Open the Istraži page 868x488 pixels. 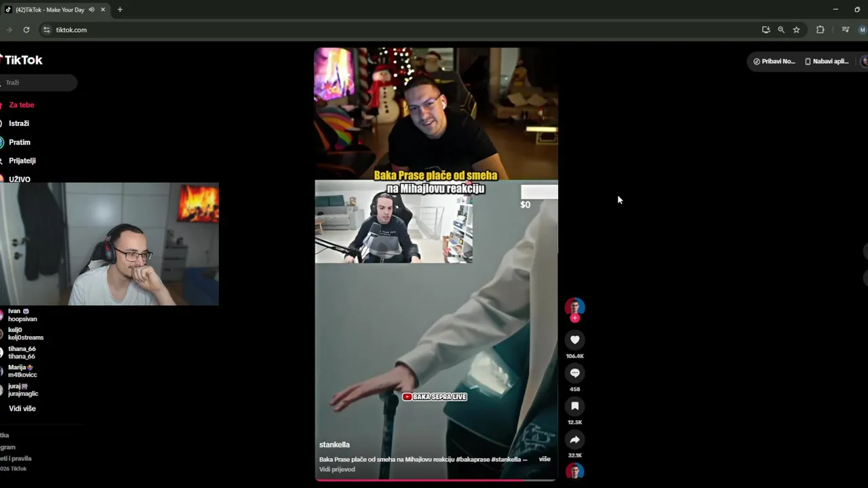pos(18,123)
